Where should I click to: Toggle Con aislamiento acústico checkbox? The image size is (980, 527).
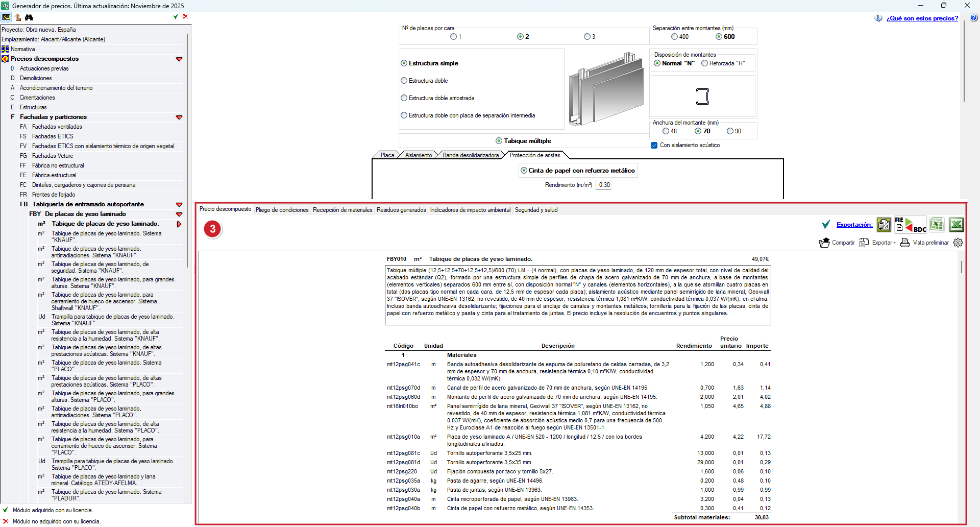654,145
